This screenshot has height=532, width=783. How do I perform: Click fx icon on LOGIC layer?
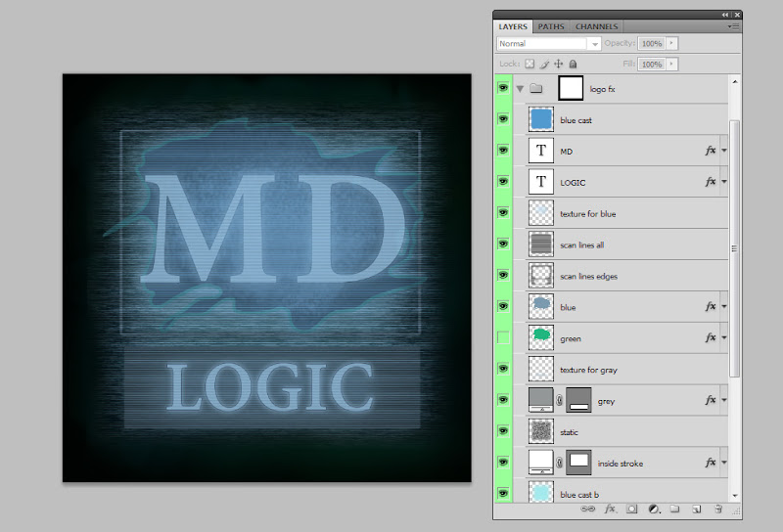[711, 182]
